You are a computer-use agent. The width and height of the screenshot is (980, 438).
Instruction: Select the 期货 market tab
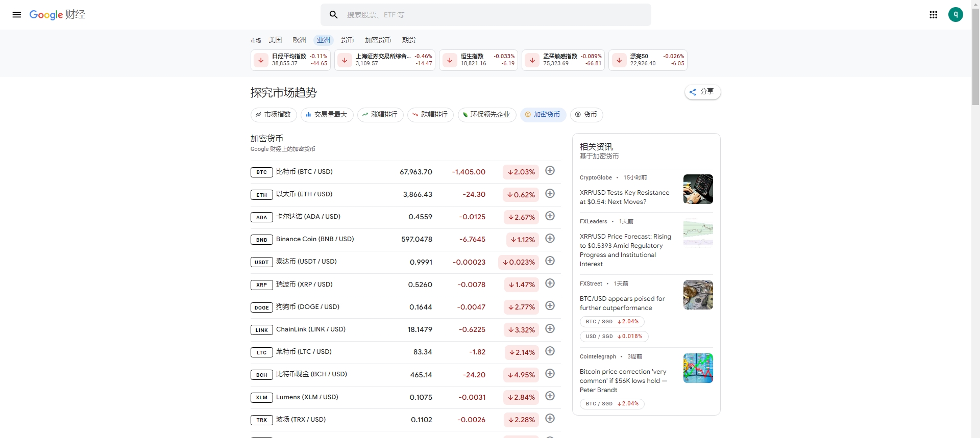tap(408, 40)
